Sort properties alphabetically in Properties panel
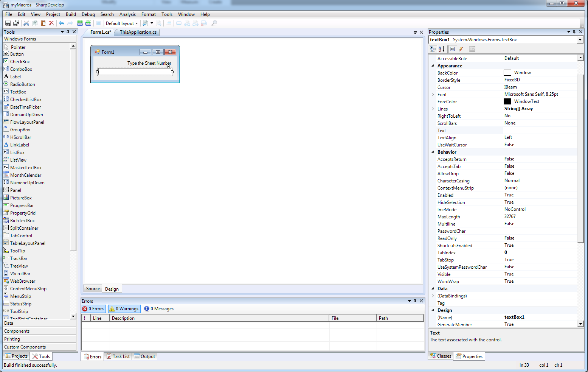 pyautogui.click(x=442, y=49)
